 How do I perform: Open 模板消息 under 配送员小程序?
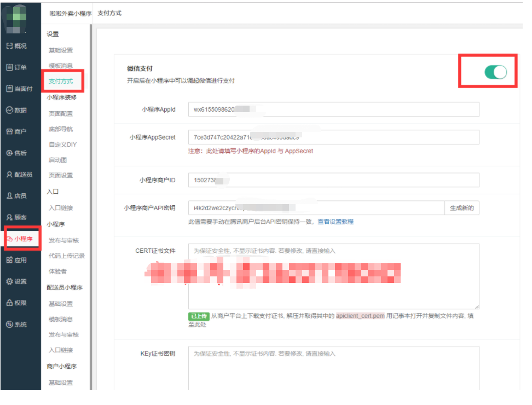click(61, 319)
